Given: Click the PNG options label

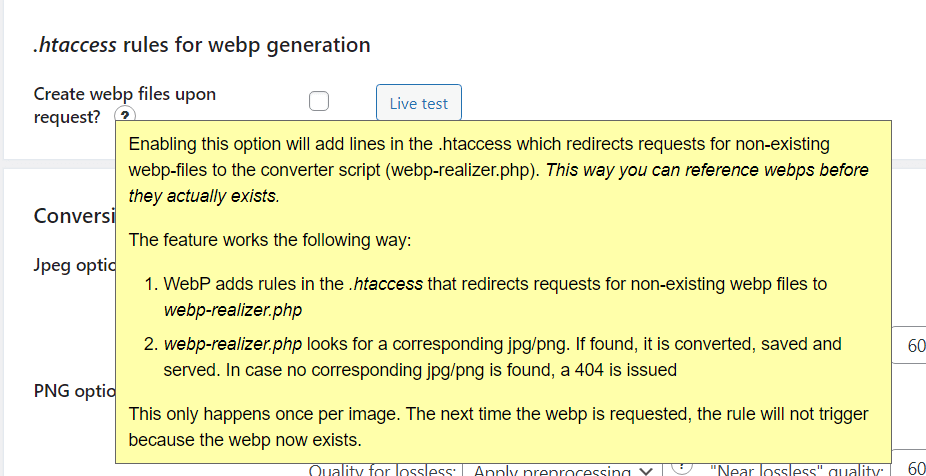Looking at the screenshot, I should [x=74, y=391].
